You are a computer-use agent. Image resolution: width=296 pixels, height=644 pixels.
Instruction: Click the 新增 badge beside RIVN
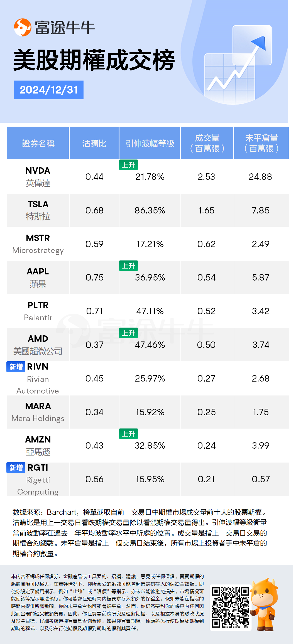click(x=16, y=367)
